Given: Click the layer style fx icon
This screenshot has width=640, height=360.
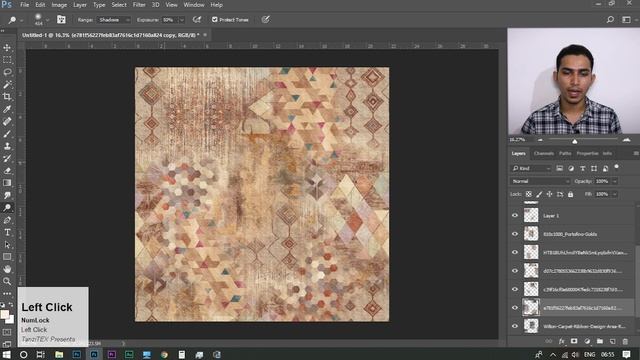Looking at the screenshot, I should pyautogui.click(x=562, y=341).
